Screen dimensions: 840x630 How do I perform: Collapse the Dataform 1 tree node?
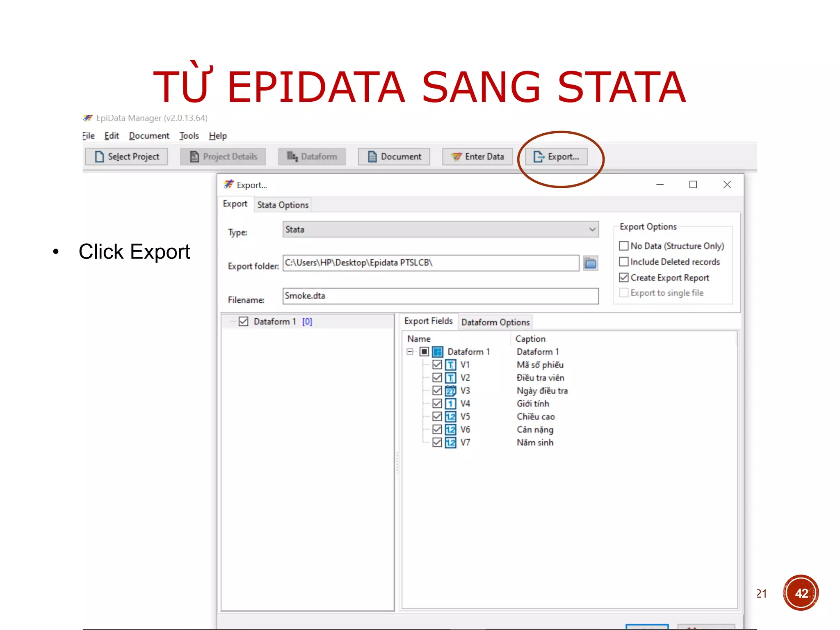410,352
